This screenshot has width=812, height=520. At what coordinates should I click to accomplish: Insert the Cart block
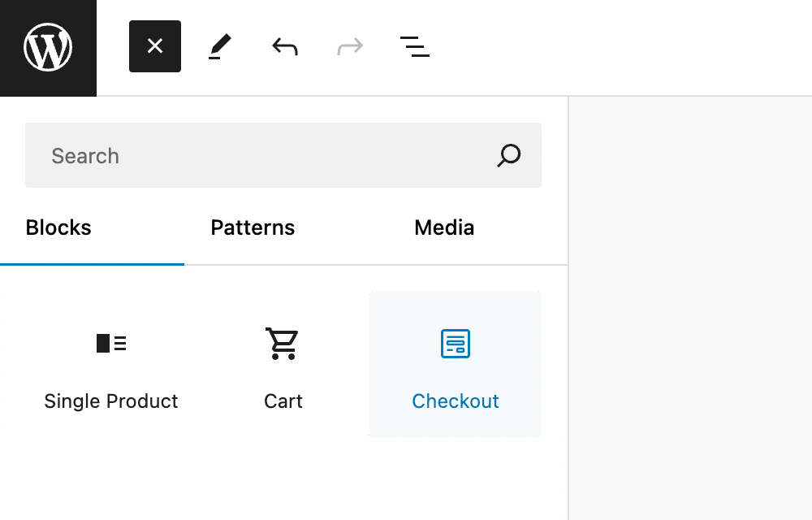[282, 364]
